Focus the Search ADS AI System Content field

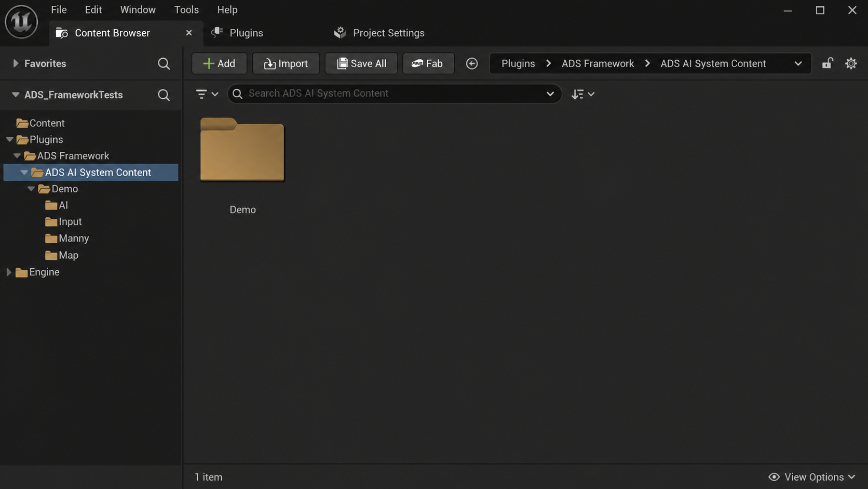395,94
